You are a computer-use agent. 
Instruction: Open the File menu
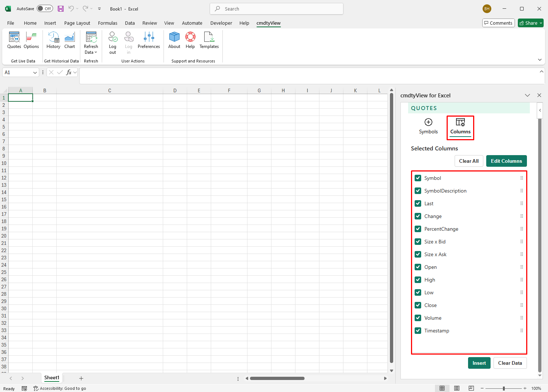(x=11, y=23)
